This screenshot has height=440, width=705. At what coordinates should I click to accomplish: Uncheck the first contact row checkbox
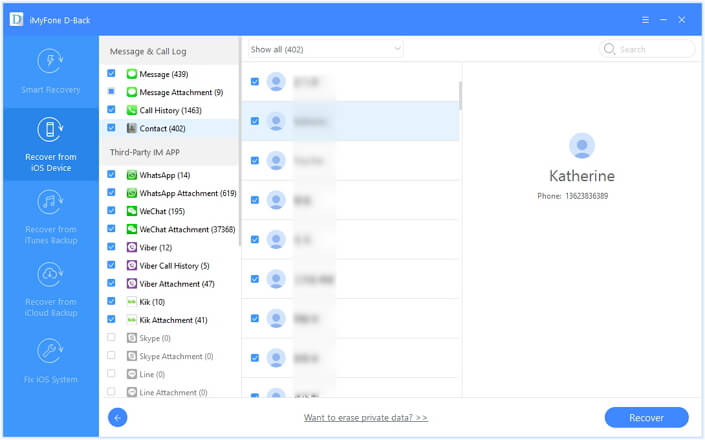[x=255, y=82]
